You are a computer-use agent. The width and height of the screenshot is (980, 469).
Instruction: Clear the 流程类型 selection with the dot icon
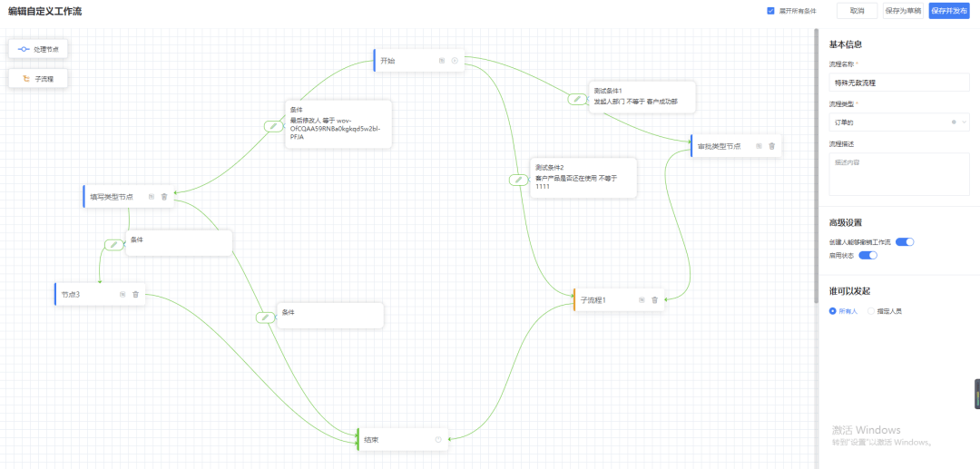pos(953,122)
